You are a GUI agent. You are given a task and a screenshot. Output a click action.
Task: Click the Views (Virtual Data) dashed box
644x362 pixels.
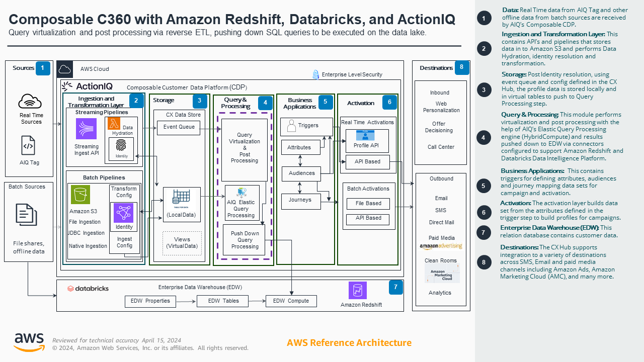(x=182, y=243)
